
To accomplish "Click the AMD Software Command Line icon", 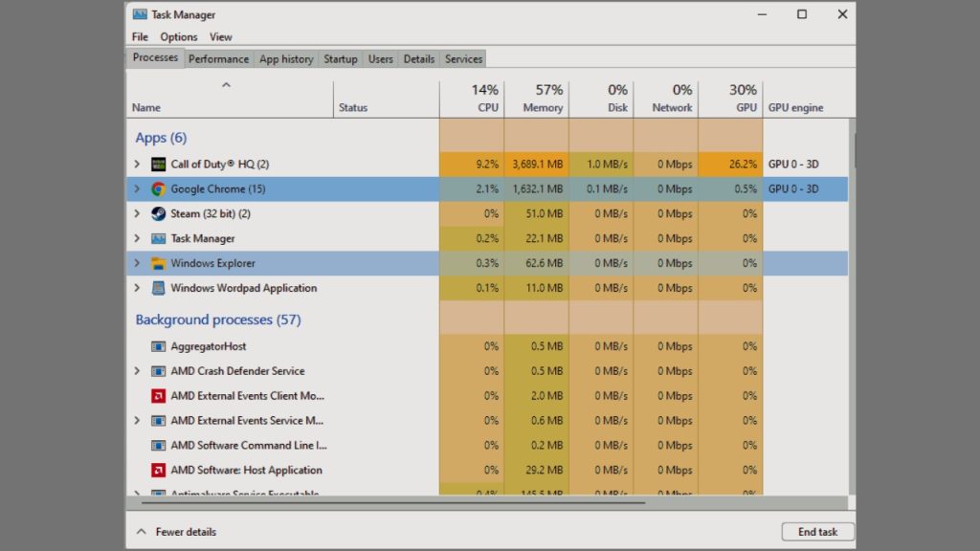I will coord(158,446).
